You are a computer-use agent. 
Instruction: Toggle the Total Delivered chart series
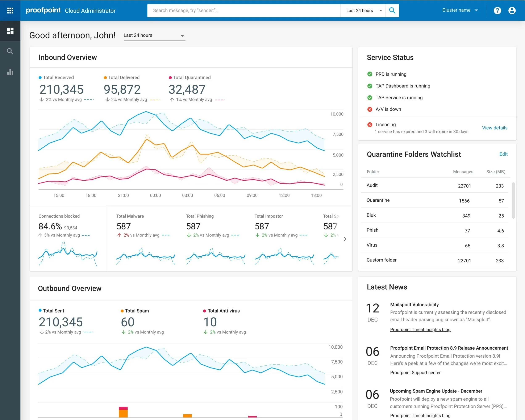[122, 77]
